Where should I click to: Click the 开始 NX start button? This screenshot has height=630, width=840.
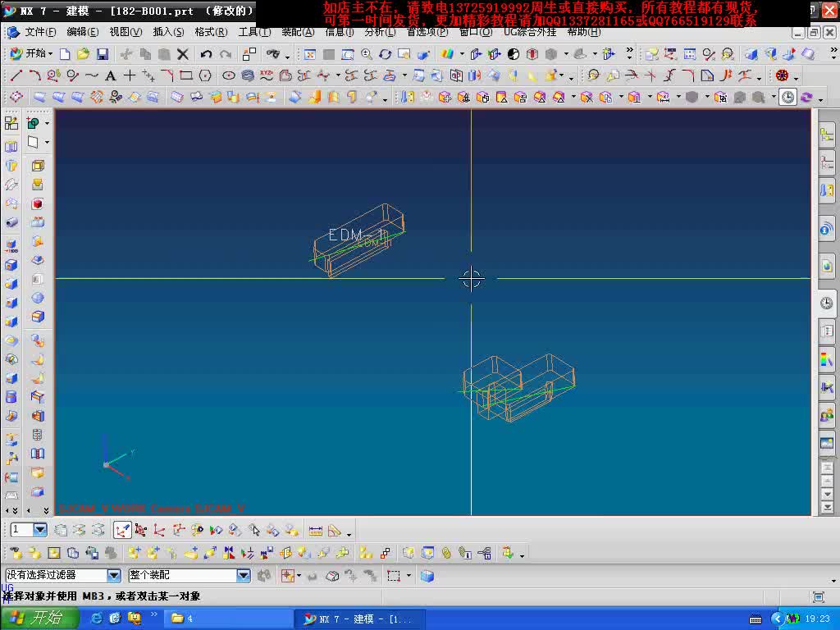(32, 53)
